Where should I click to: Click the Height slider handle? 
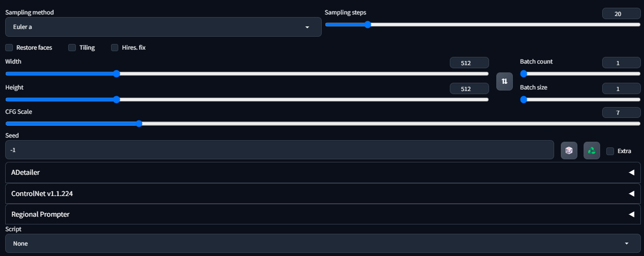tap(116, 99)
